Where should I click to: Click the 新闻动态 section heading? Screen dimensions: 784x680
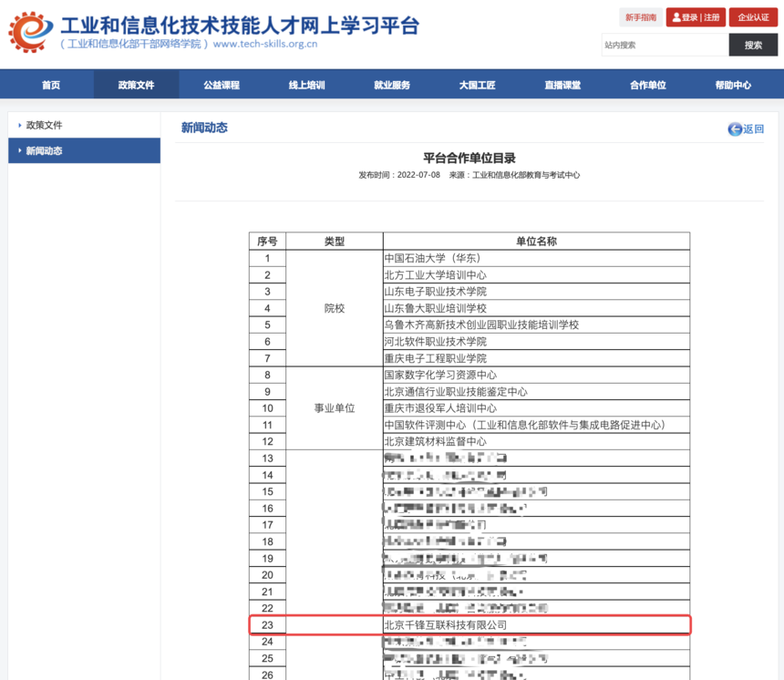[x=204, y=128]
